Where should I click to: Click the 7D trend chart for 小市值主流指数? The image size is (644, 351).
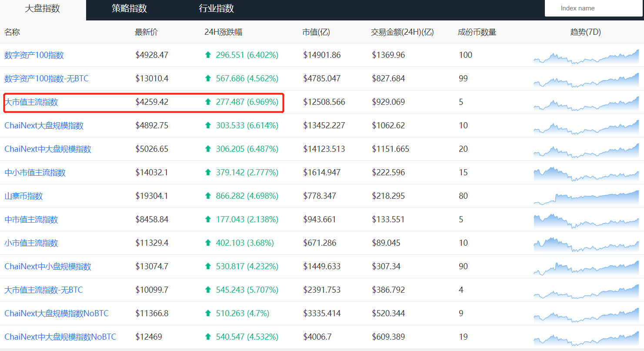click(586, 244)
